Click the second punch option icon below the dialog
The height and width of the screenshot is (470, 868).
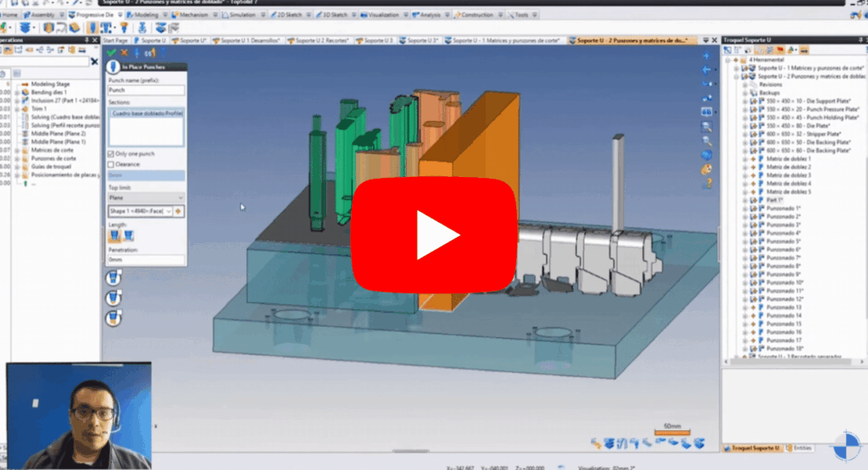[x=114, y=299]
